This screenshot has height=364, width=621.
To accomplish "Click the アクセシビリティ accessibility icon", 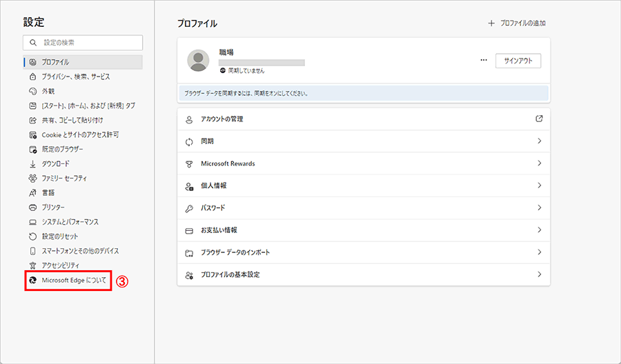I will 33,265.
